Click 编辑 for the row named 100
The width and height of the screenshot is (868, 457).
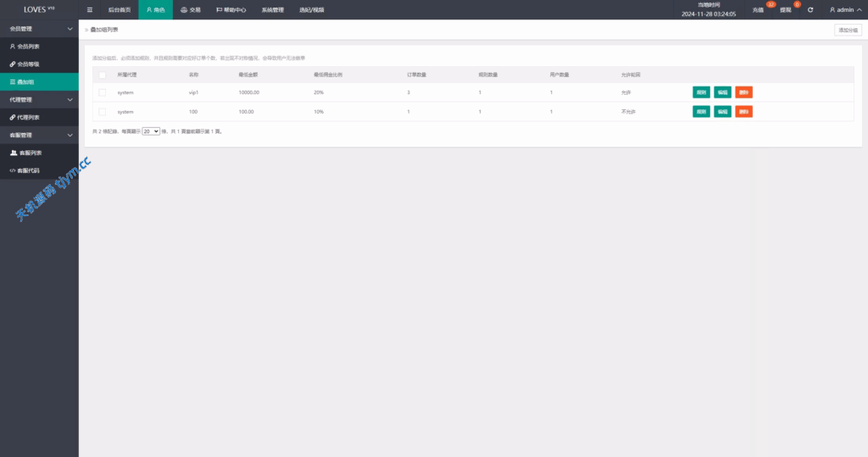pos(722,111)
